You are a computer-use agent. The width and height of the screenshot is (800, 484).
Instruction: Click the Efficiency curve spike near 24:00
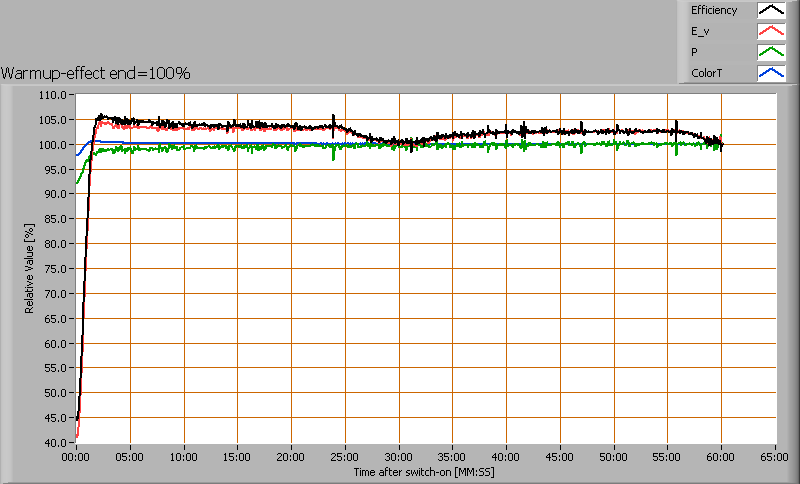click(x=333, y=118)
